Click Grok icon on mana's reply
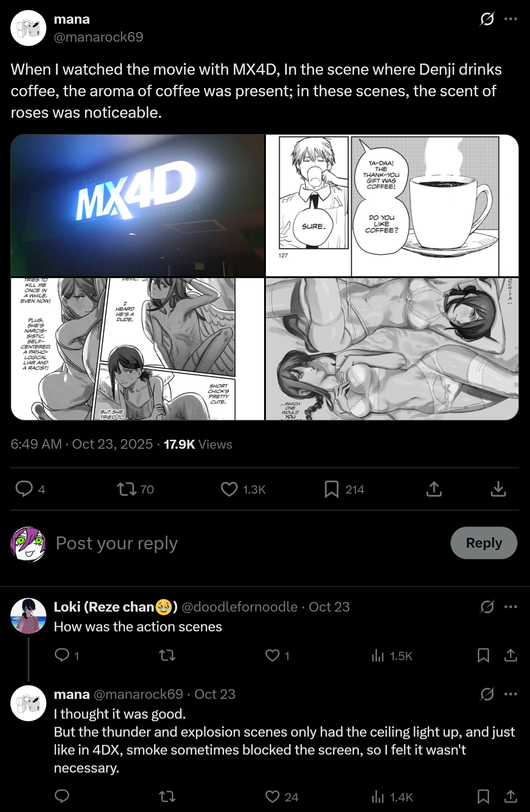This screenshot has width=530, height=812. pos(487,694)
